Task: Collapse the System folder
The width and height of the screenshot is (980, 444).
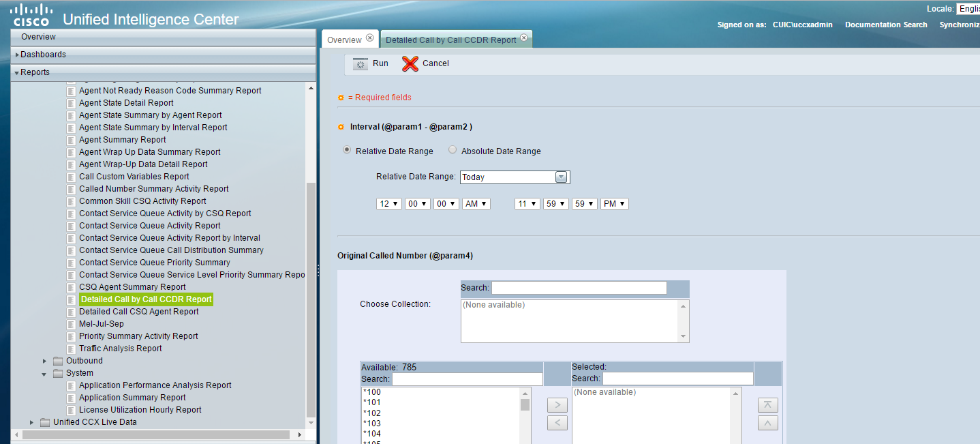Action: pos(45,374)
